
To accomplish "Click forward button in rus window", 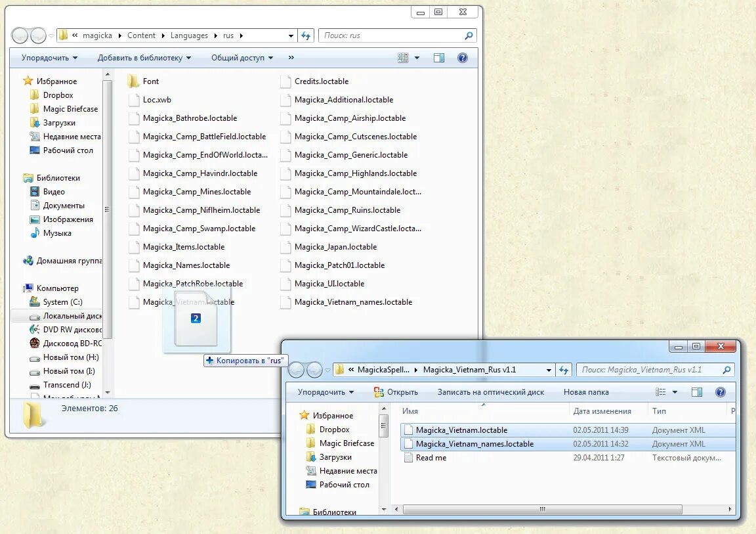I will 38,35.
